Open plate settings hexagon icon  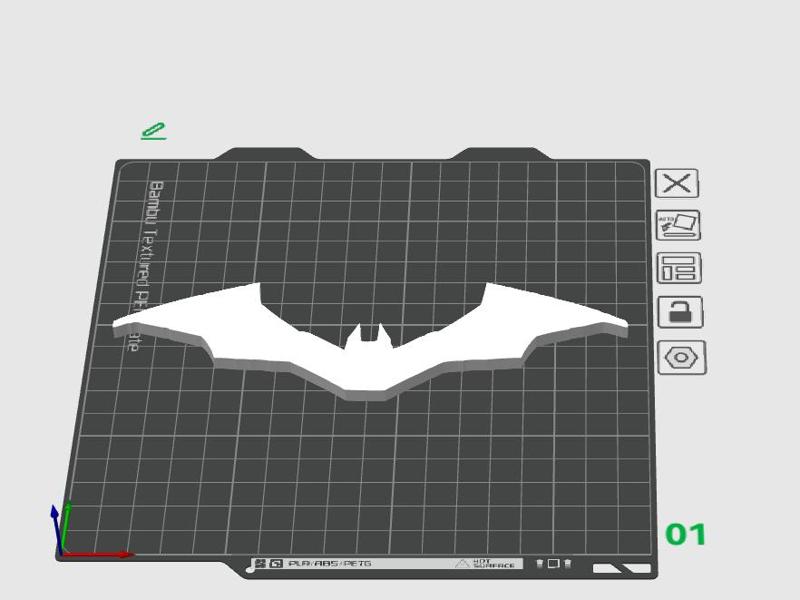click(682, 357)
